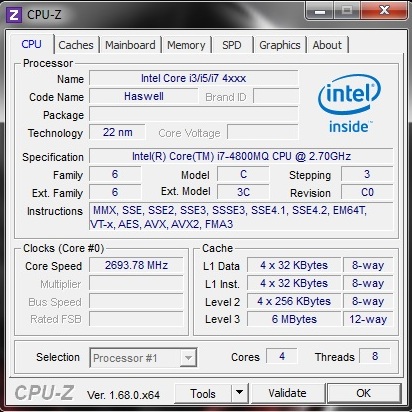Click the empty Multiplier field
This screenshot has height=412, width=412.
(136, 283)
